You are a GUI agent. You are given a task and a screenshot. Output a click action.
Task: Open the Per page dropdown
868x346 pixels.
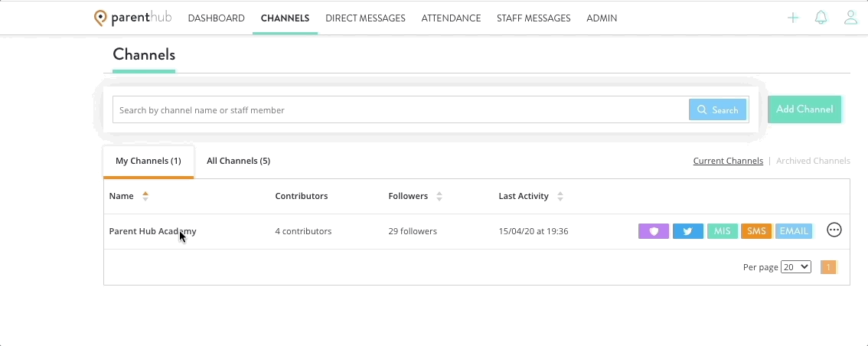click(x=795, y=267)
